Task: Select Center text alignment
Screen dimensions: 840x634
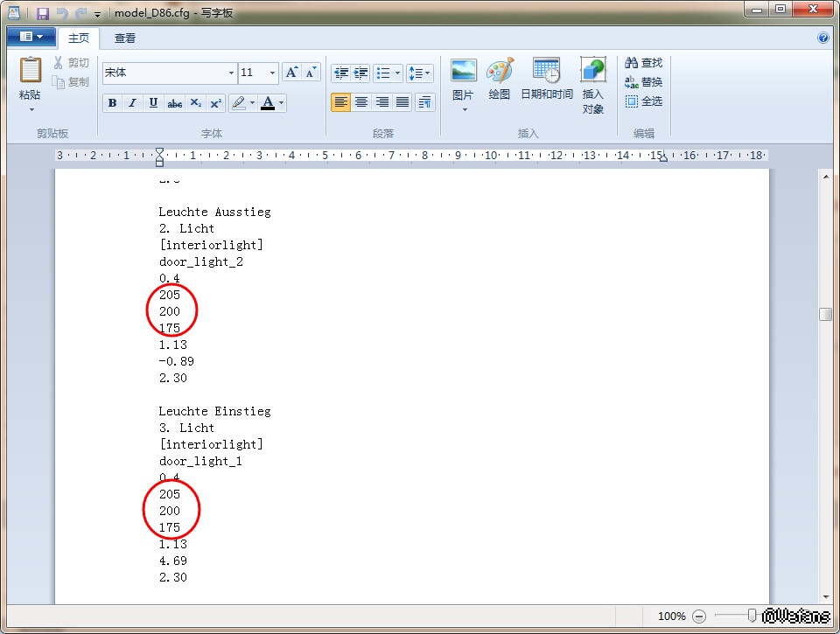Action: (x=361, y=101)
